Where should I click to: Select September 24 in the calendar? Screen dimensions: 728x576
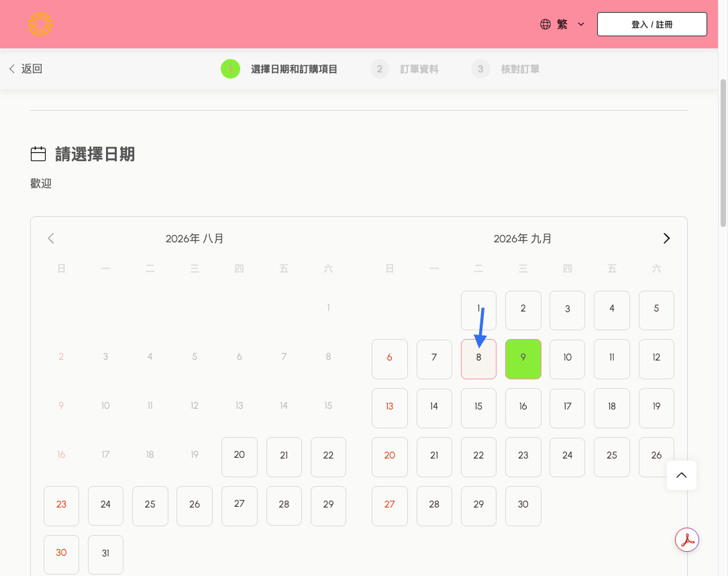(568, 457)
